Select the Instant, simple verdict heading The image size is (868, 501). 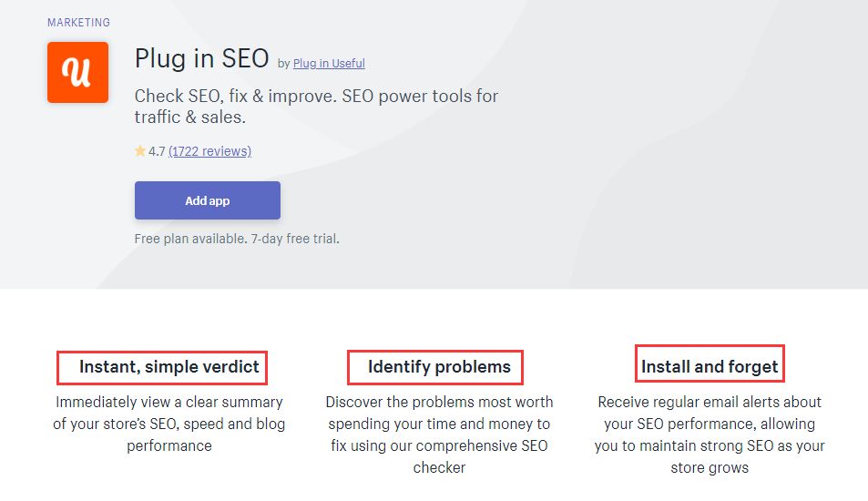[x=168, y=366]
